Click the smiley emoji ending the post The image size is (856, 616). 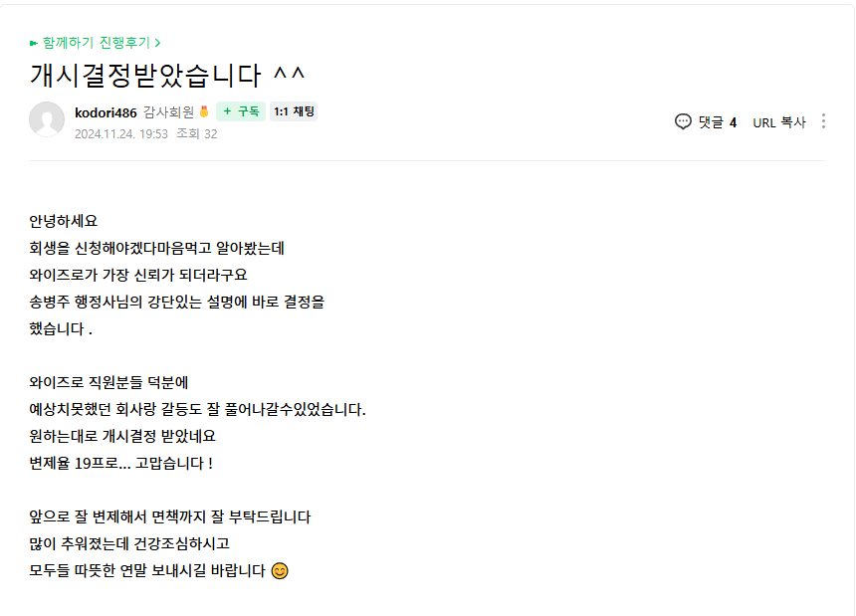[280, 571]
